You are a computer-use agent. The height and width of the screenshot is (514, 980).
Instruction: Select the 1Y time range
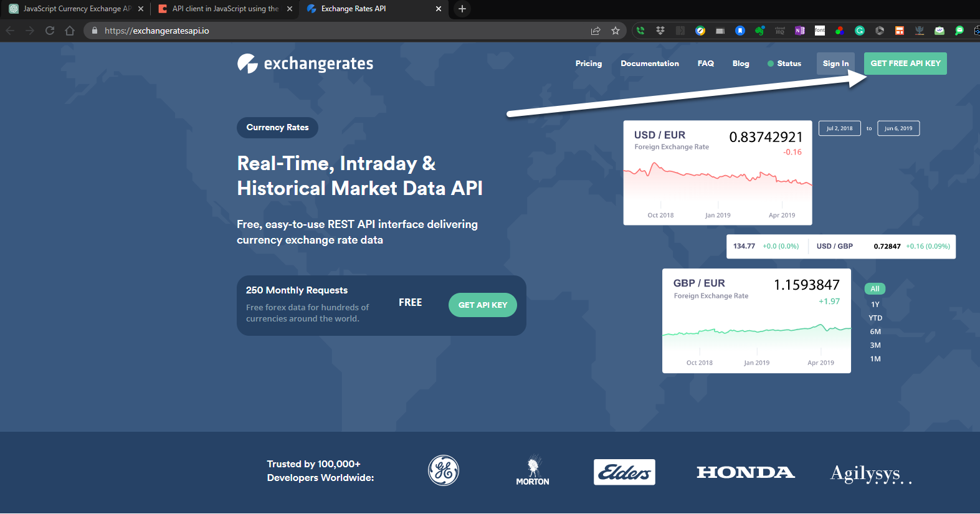coord(875,305)
